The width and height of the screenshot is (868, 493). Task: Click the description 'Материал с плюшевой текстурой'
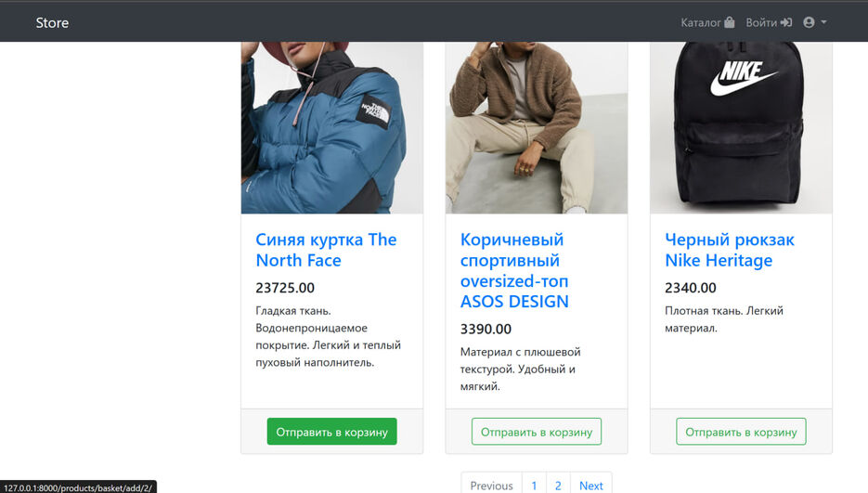coord(521,369)
